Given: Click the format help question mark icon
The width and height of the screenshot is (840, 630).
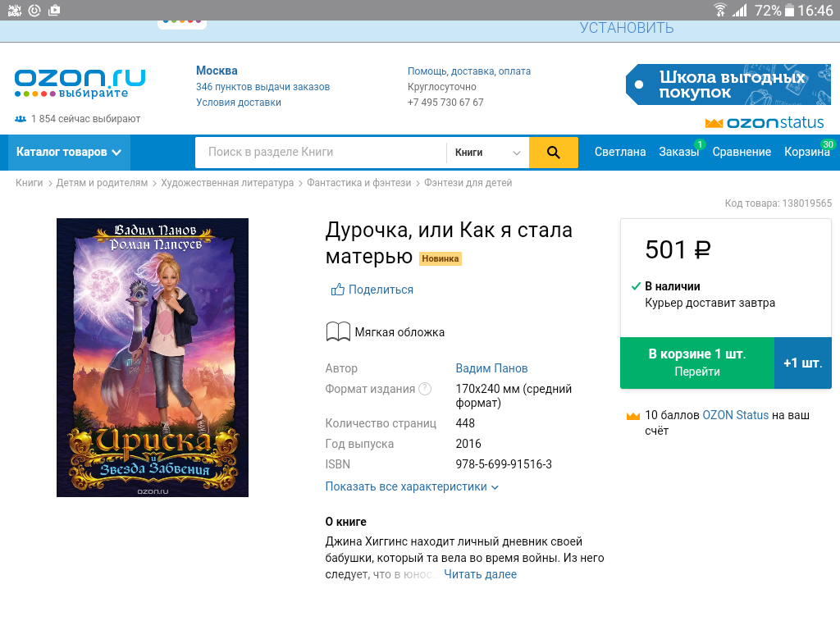Looking at the screenshot, I should pos(425,389).
